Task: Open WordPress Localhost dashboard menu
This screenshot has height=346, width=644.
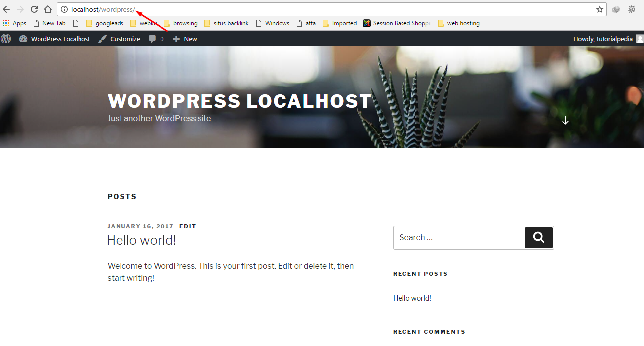Action: [55, 39]
